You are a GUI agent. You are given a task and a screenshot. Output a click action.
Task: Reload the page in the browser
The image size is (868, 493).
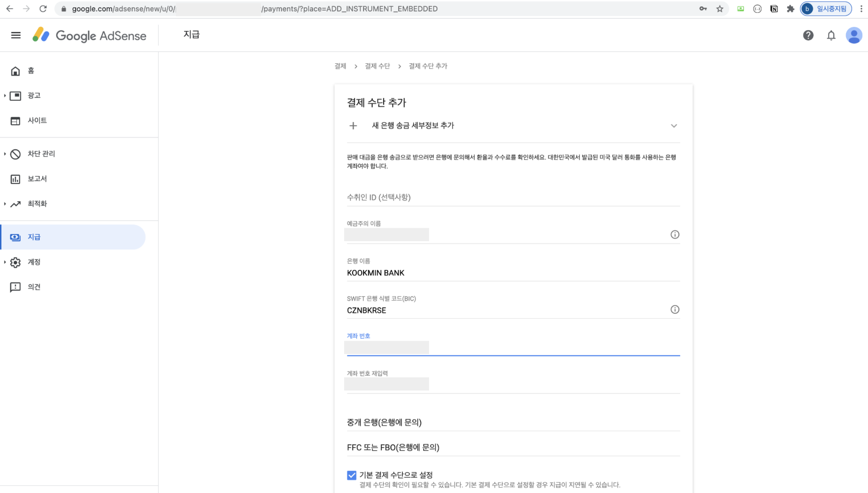[43, 9]
